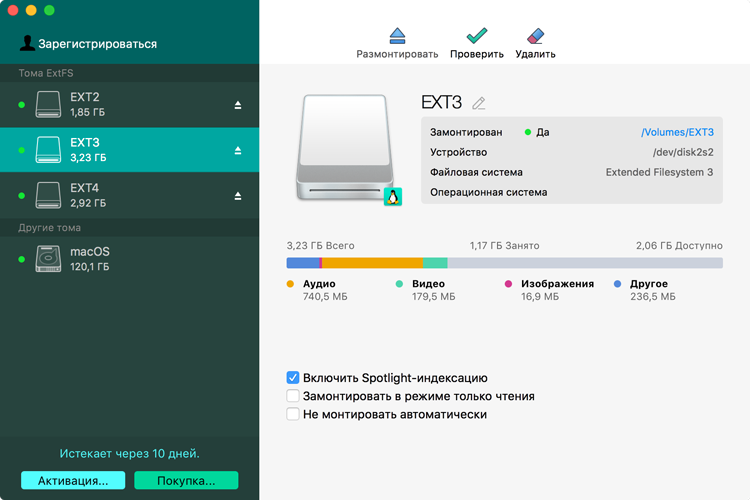Click the Размонтировать eject icon in toolbar
This screenshot has height=500, width=750.
coord(397,35)
